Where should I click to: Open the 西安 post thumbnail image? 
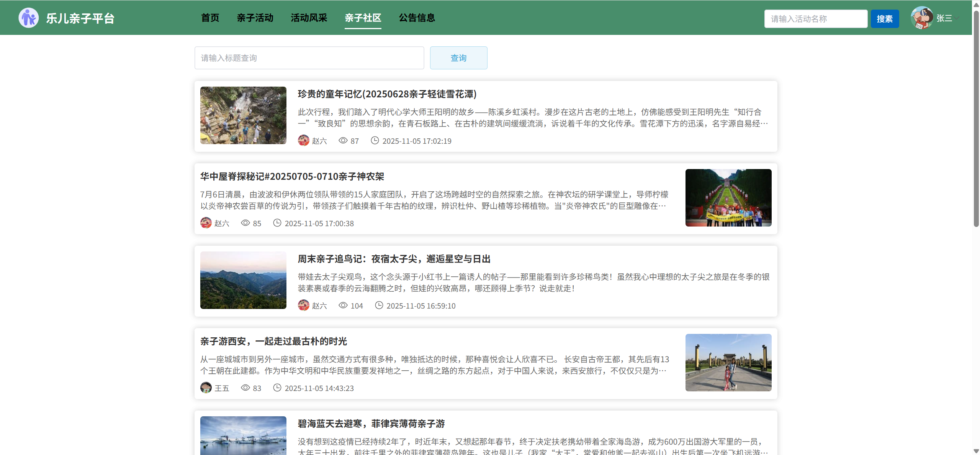tap(728, 363)
